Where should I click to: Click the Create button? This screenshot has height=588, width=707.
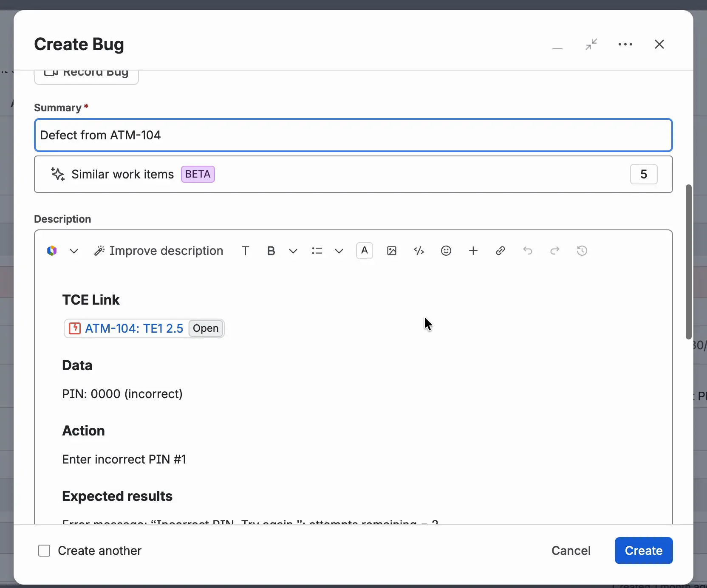point(644,551)
